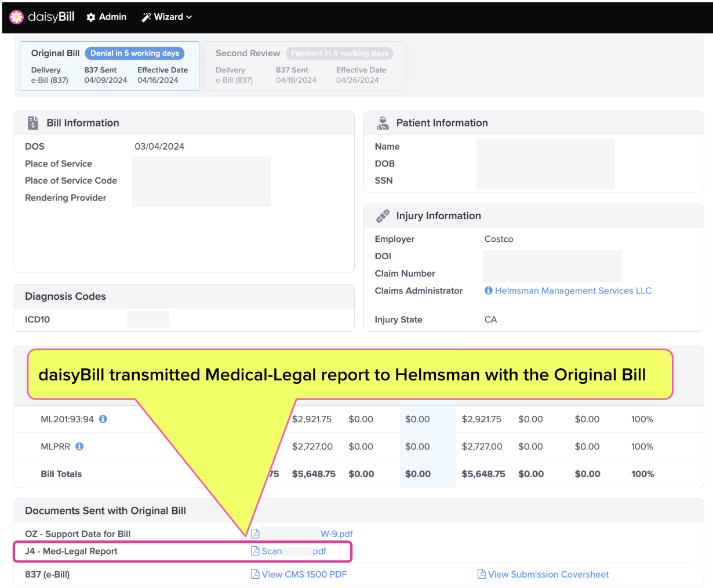The image size is (713, 588).
Task: Click Claims Administrator field label
Action: click(419, 291)
